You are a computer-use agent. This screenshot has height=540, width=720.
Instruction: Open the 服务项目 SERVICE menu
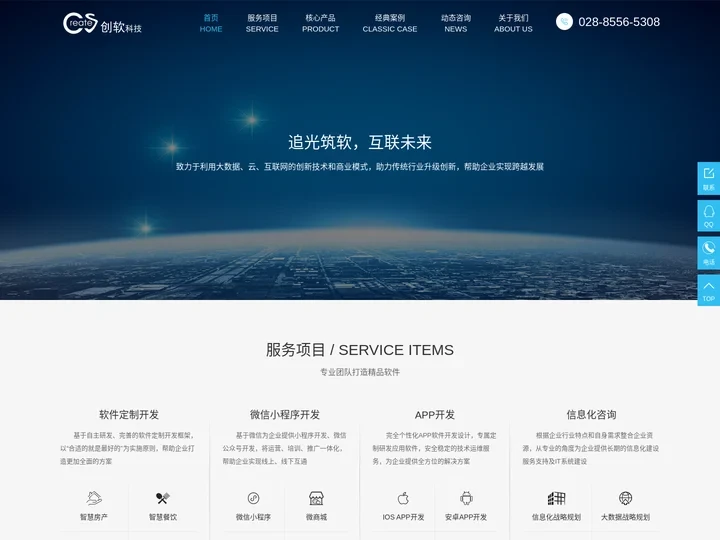tap(262, 23)
